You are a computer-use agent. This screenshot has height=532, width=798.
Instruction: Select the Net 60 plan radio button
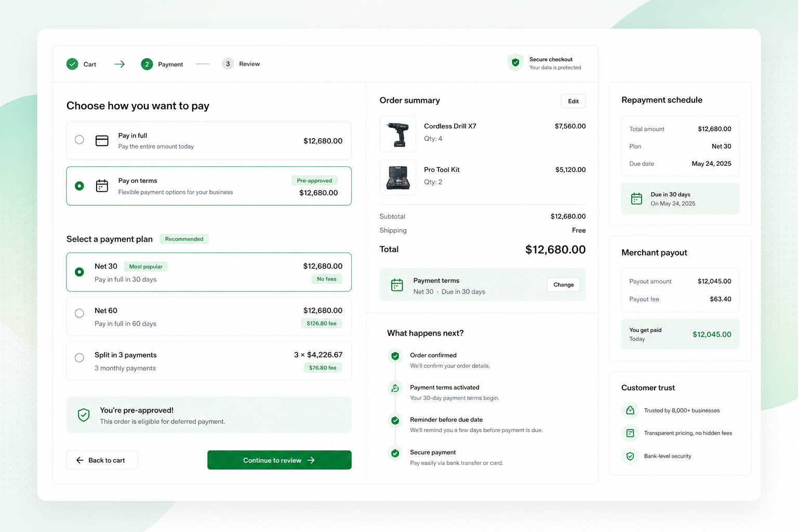tap(79, 313)
